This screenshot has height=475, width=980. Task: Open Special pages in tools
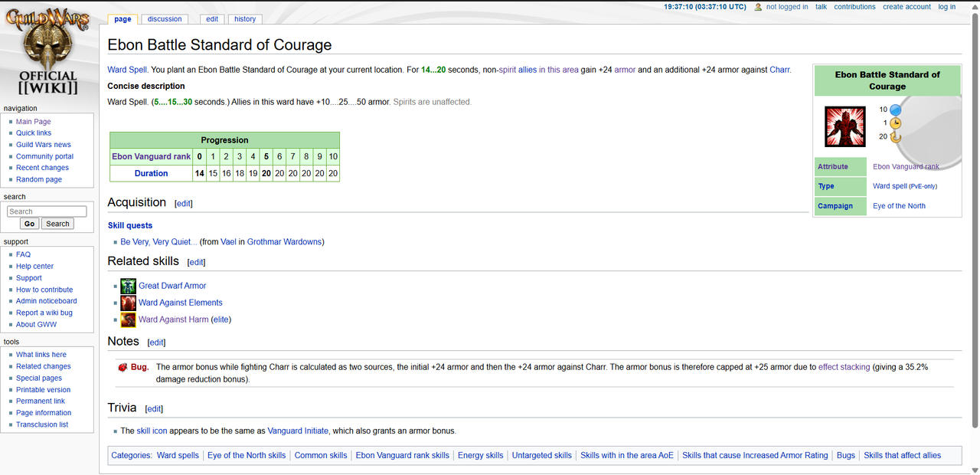click(x=39, y=378)
